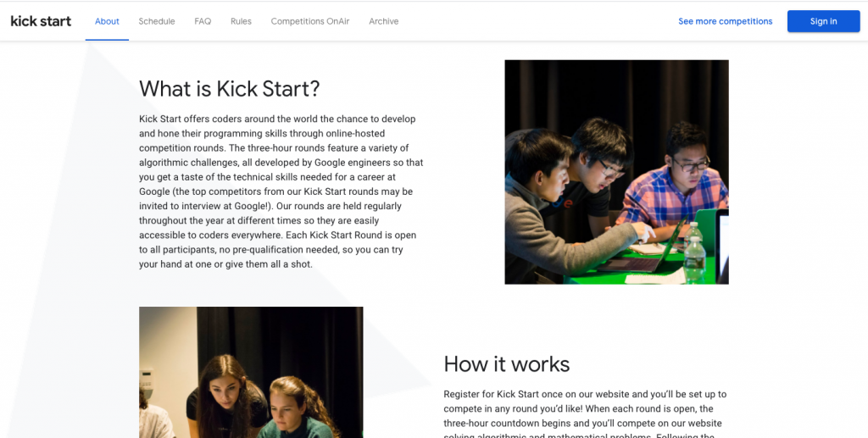
Task: Click the paragraph describing Kick Start rounds
Action: pyautogui.click(x=281, y=191)
